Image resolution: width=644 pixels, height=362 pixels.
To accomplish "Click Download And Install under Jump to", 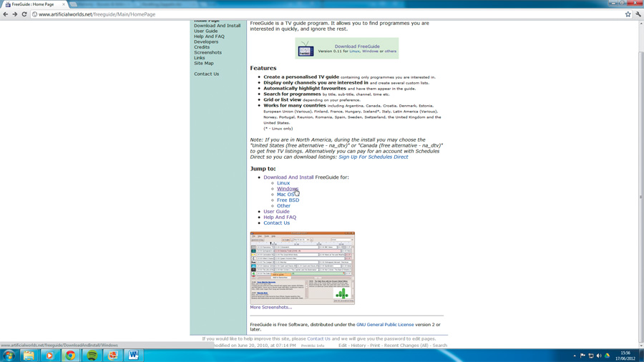I will tap(288, 177).
